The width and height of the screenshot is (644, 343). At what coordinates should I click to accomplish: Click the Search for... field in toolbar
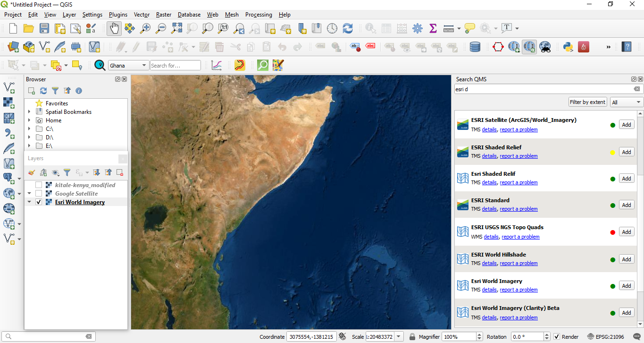click(176, 66)
